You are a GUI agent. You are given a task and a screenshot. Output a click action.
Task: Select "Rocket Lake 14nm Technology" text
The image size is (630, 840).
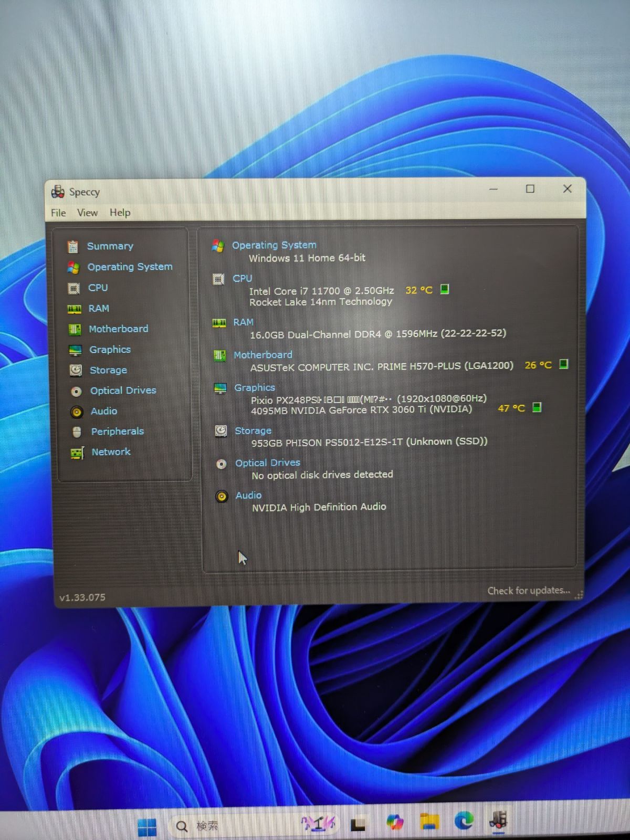(321, 302)
